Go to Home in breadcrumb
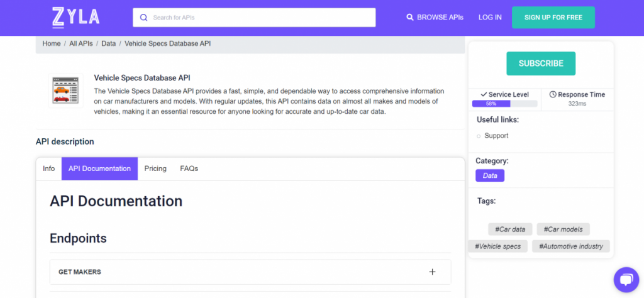 click(52, 44)
